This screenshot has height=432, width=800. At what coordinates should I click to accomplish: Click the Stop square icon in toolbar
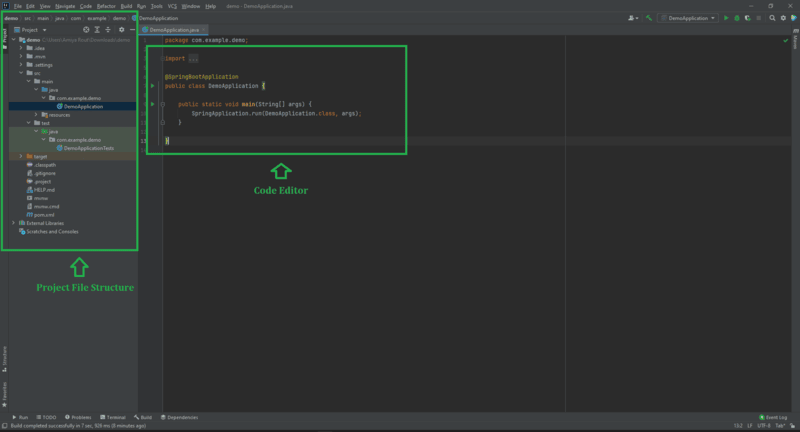click(759, 18)
